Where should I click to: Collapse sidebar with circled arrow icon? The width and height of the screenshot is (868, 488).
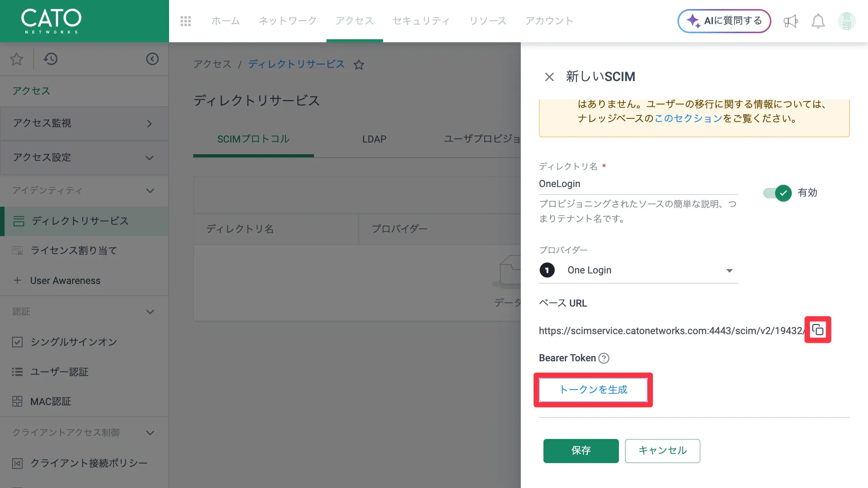(x=152, y=59)
